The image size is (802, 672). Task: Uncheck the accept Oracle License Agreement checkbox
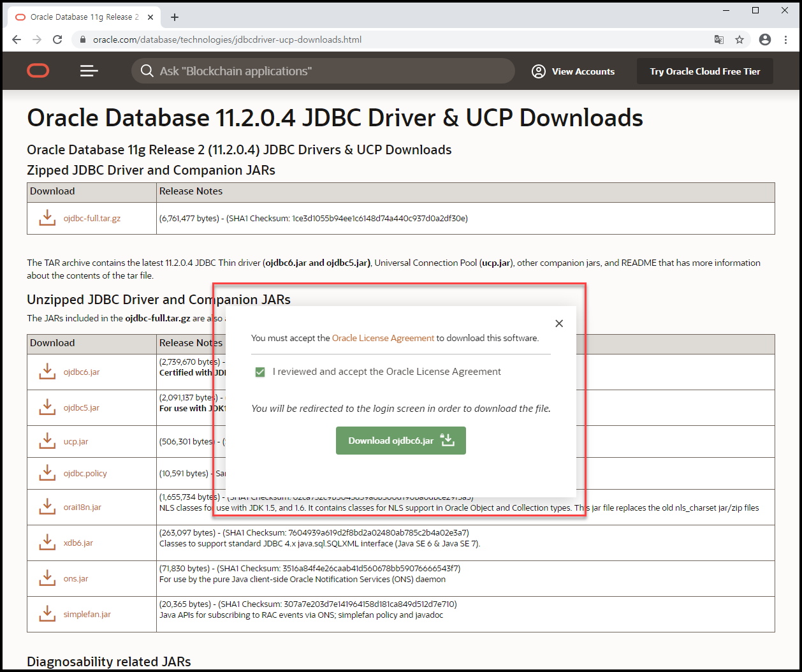click(x=260, y=372)
